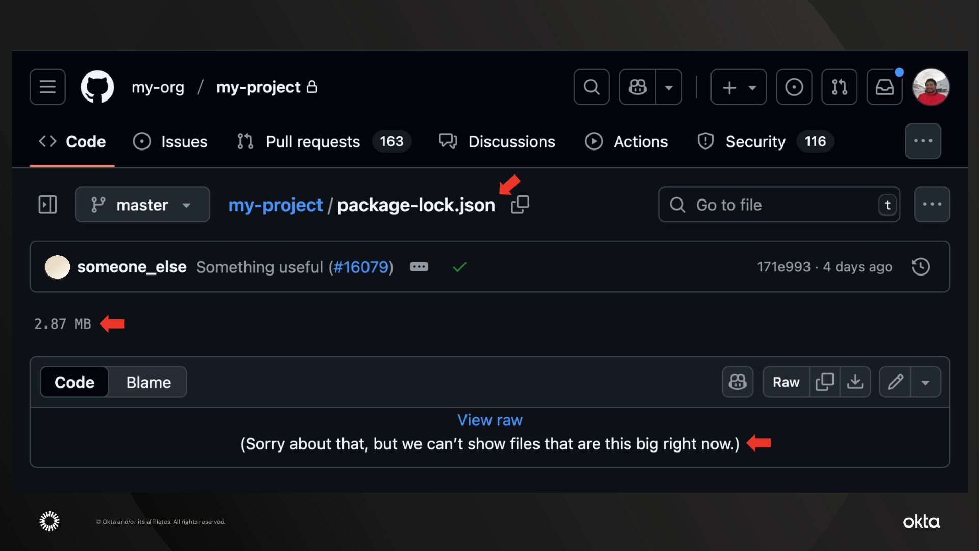Viewport: 980px width, 551px height.
Task: Expand the commit message ellipsis
Action: pyautogui.click(x=419, y=267)
